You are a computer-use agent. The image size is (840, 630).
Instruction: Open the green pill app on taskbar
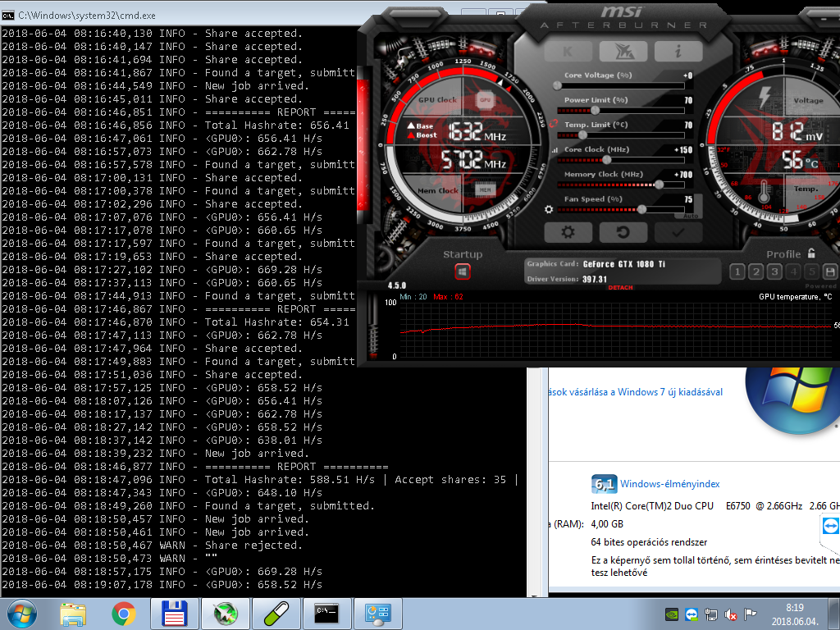[x=276, y=614]
